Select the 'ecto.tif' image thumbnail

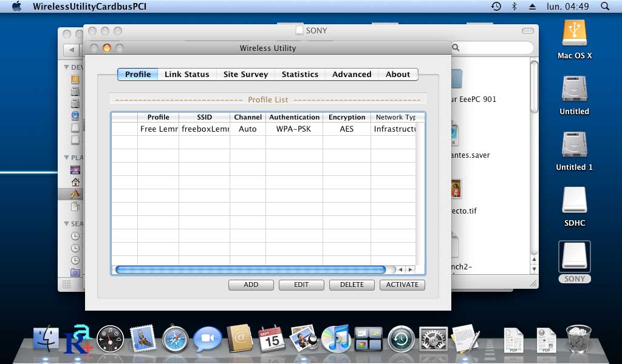coord(457,189)
